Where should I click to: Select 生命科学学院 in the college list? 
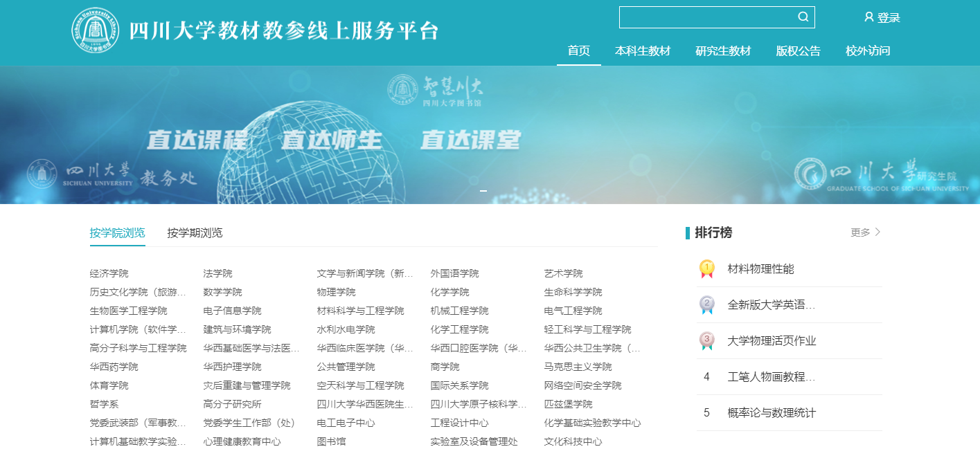pos(573,293)
